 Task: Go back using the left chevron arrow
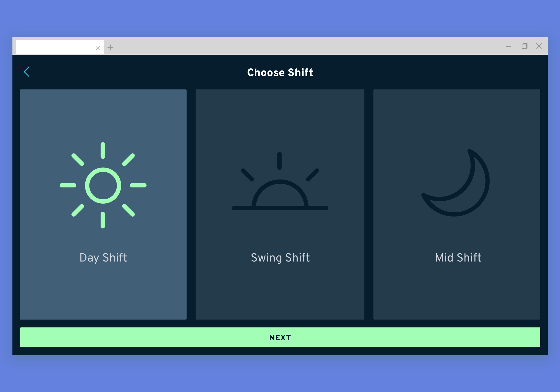27,72
